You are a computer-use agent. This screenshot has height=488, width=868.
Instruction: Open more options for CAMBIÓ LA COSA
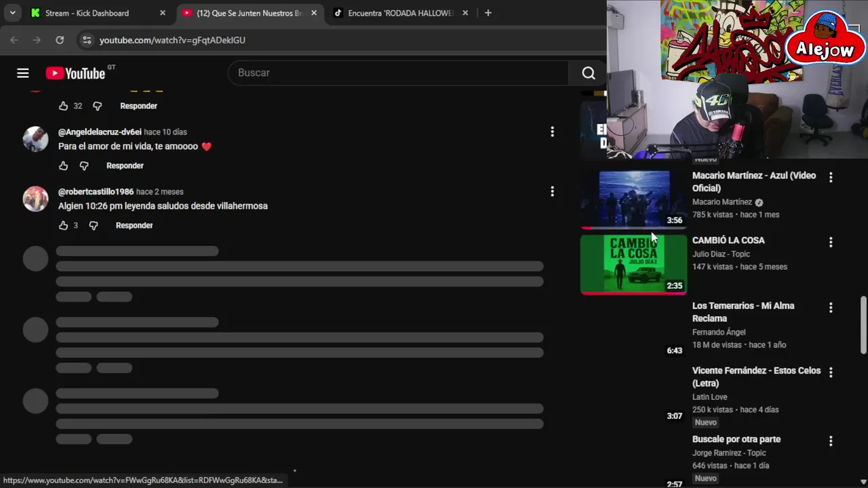coord(831,242)
